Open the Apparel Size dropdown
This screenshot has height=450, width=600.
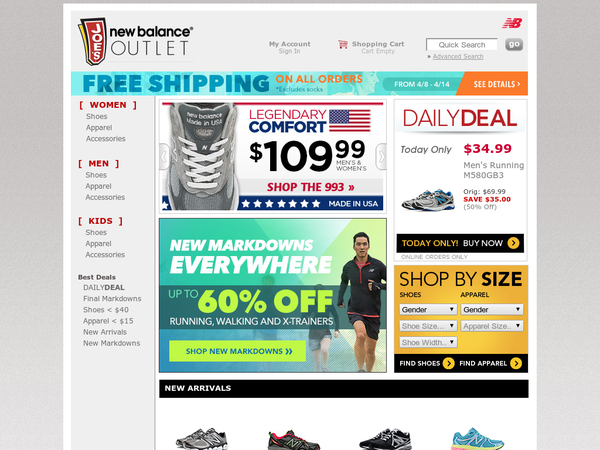point(492,326)
